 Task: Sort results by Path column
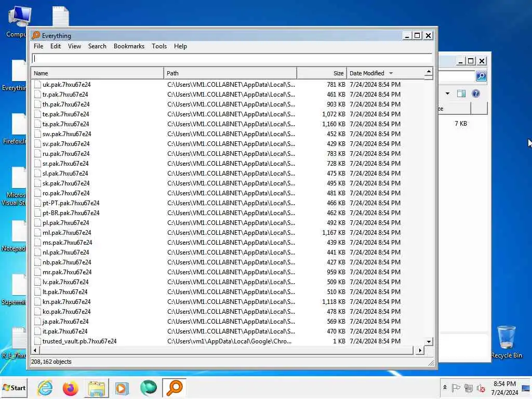coord(230,73)
